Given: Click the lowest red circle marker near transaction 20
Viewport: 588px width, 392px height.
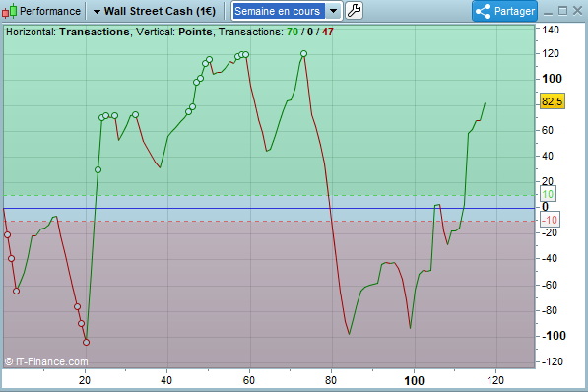Looking at the screenshot, I should 86,342.
